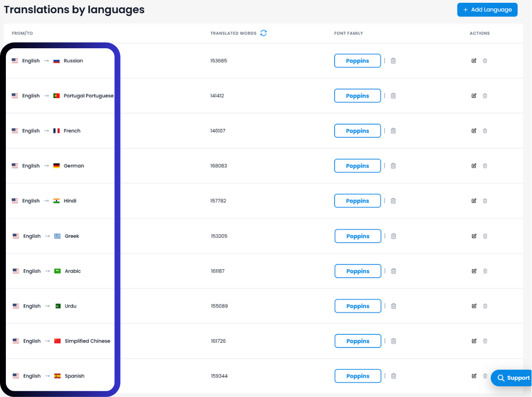This screenshot has height=397, width=532.
Task: Open the Poppins font selector for German
Action: tap(358, 166)
